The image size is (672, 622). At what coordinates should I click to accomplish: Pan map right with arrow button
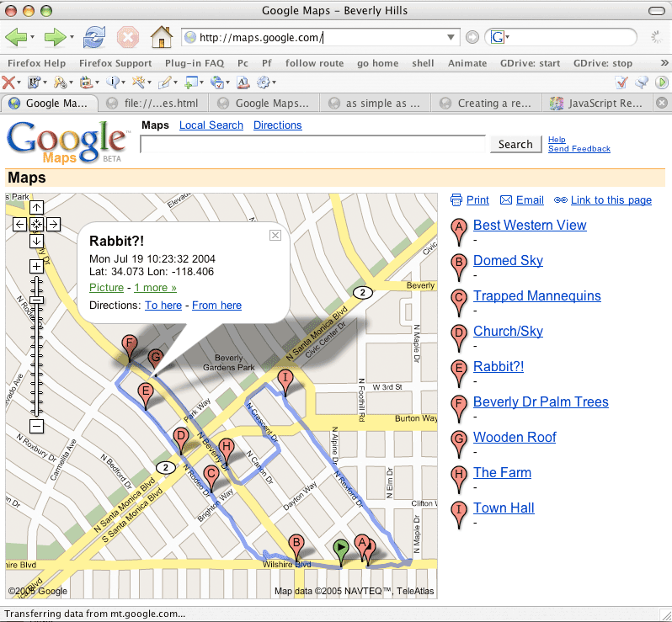pos(53,224)
